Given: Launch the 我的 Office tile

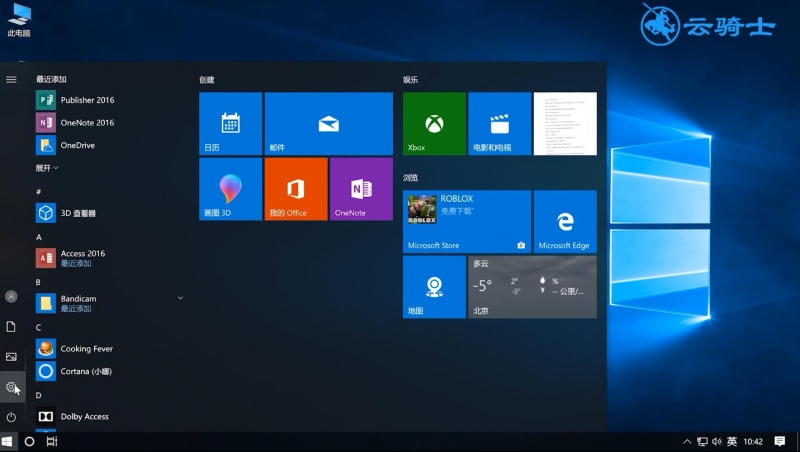Looking at the screenshot, I should coord(295,189).
